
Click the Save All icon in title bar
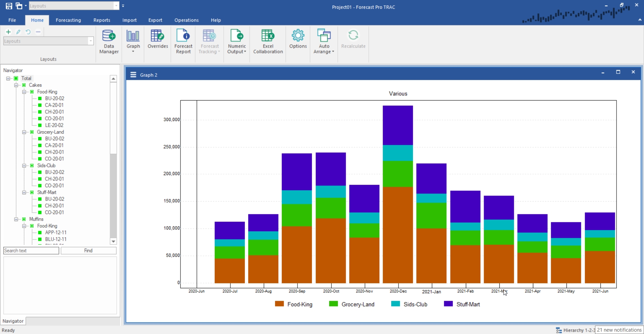(19, 6)
